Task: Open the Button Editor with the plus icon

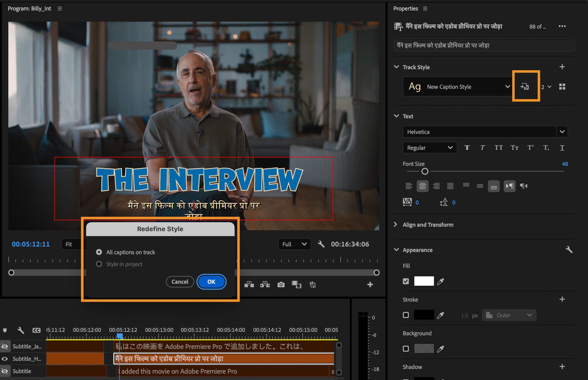Action: pyautogui.click(x=370, y=284)
